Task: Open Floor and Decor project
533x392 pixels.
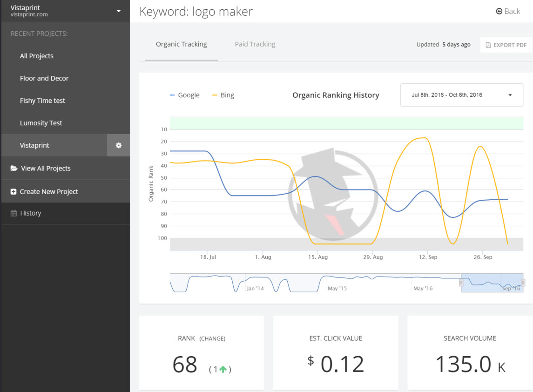Action: pyautogui.click(x=44, y=78)
